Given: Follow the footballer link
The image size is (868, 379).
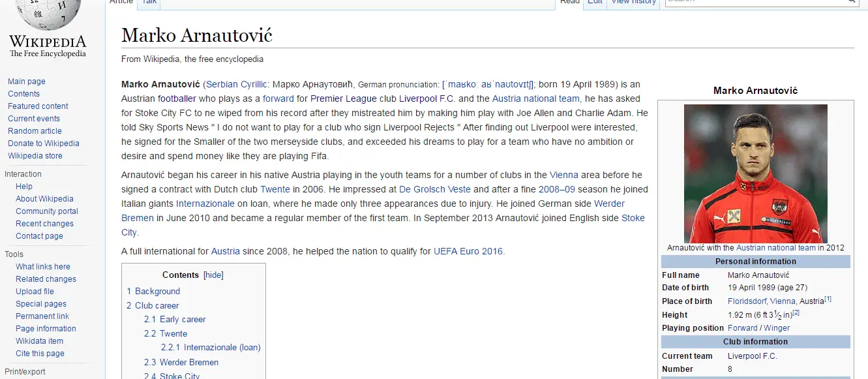Looking at the screenshot, I should pos(177,99).
